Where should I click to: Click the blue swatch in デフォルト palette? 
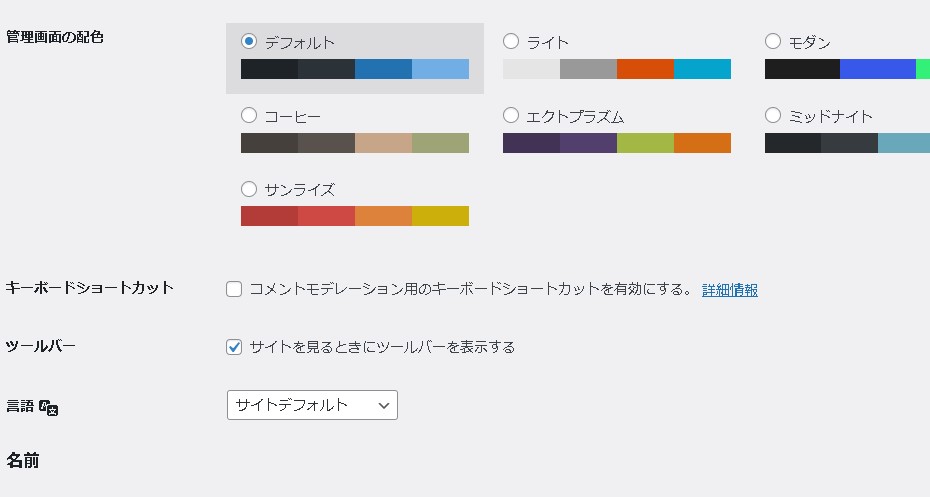(x=383, y=69)
